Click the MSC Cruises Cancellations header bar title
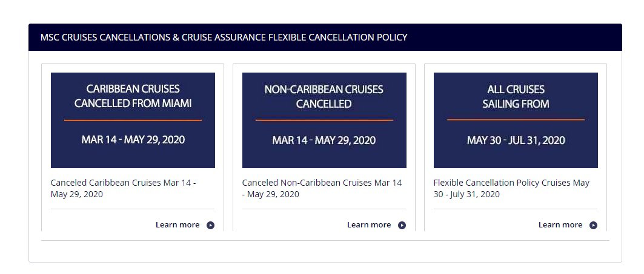The height and width of the screenshot is (274, 644). (224, 38)
